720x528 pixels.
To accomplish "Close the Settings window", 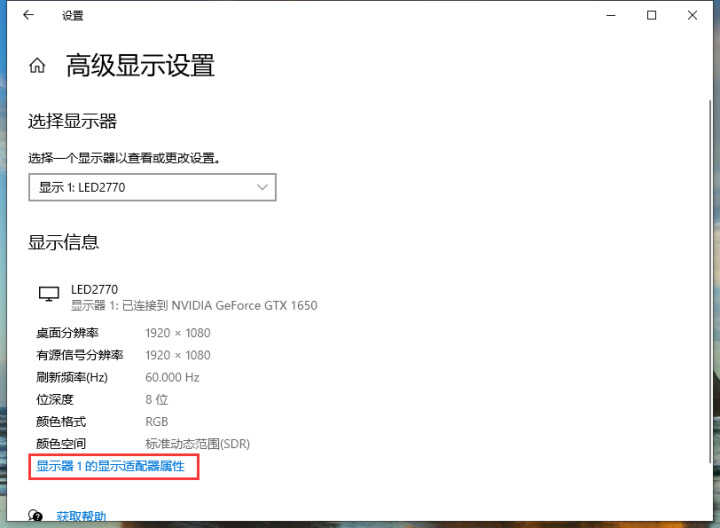I will [x=692, y=15].
